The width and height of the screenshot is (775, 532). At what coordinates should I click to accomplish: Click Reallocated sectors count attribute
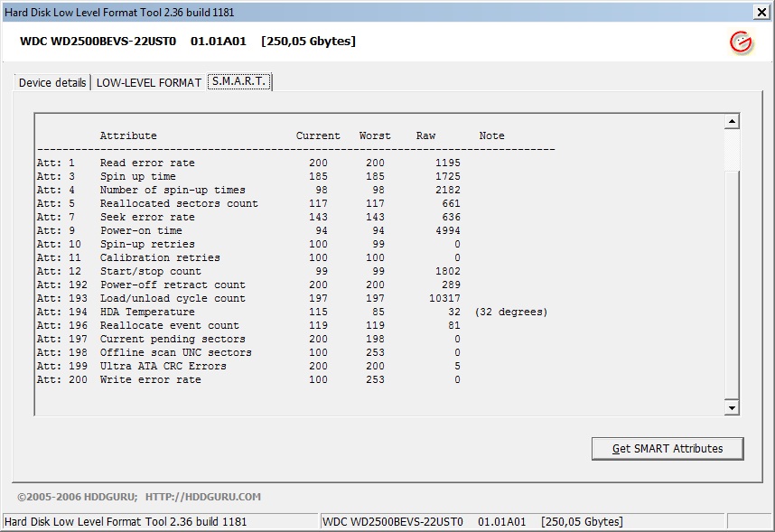click(x=179, y=203)
